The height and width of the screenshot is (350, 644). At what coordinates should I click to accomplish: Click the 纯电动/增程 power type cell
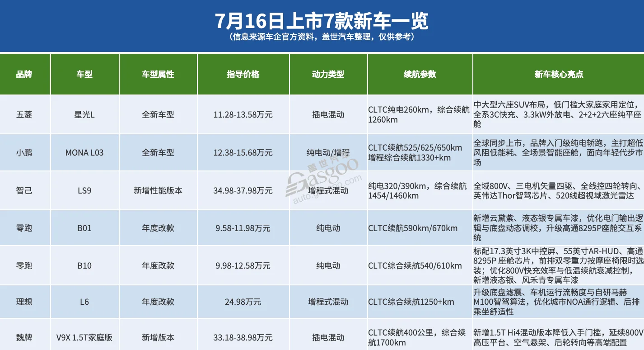(x=328, y=152)
